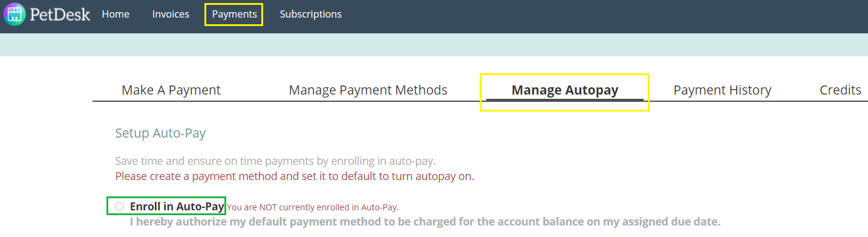Click the underline beneath Manage Autopay tab
Screen dimensions: 868x237
click(x=565, y=100)
